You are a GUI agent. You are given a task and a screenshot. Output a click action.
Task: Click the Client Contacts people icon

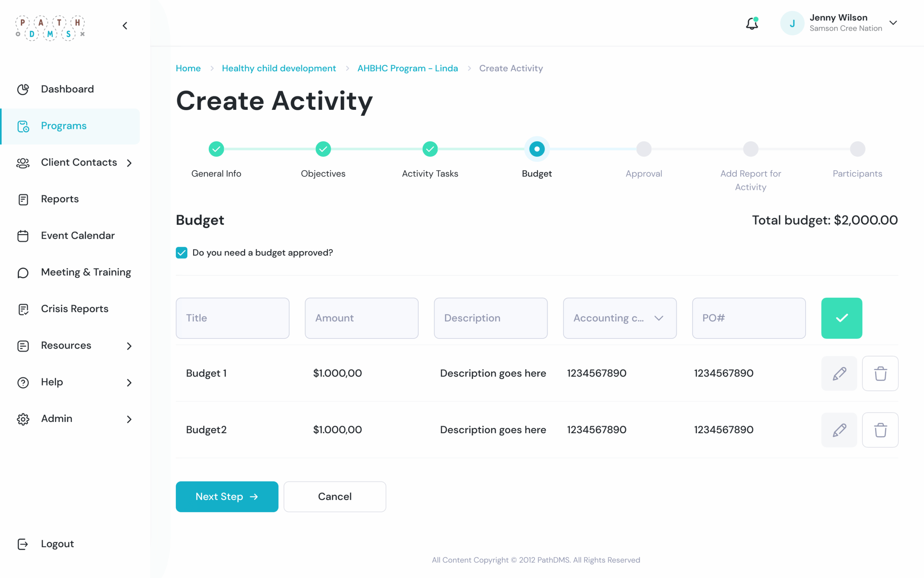point(23,163)
